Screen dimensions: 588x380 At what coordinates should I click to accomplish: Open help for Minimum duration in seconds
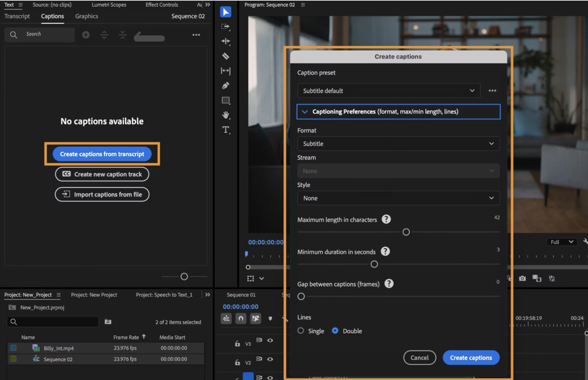385,251
